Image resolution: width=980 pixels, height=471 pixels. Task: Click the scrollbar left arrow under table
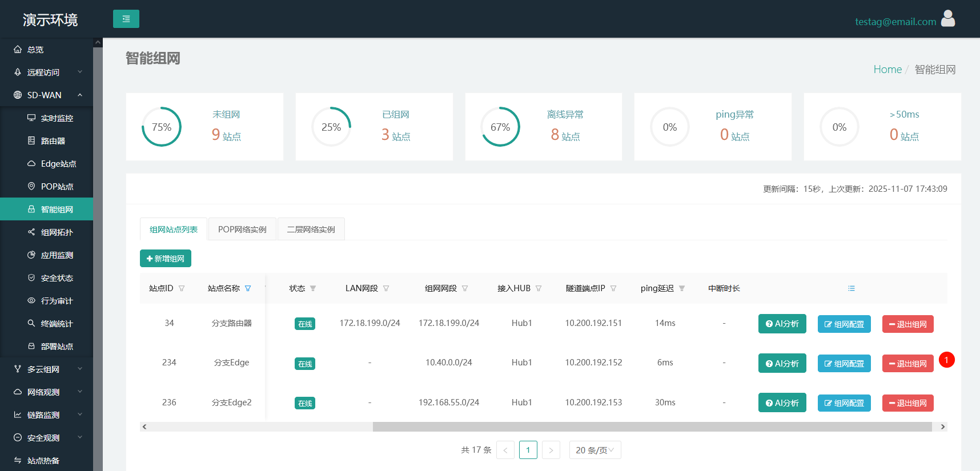(x=144, y=426)
